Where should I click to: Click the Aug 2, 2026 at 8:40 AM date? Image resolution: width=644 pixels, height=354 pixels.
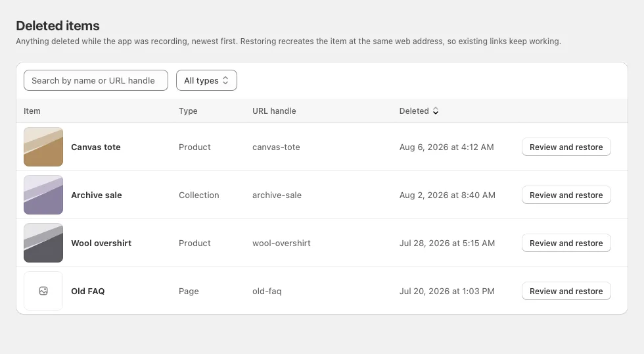[448, 195]
